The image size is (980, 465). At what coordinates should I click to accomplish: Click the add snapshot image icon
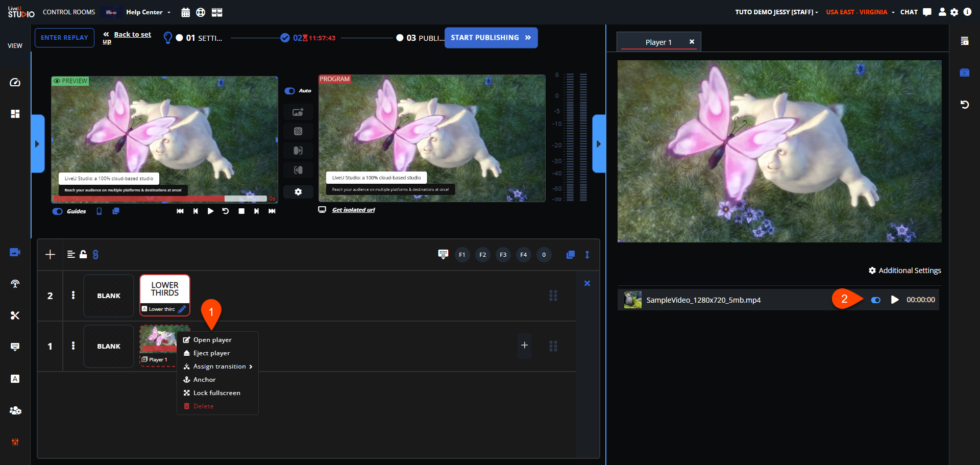(x=298, y=112)
